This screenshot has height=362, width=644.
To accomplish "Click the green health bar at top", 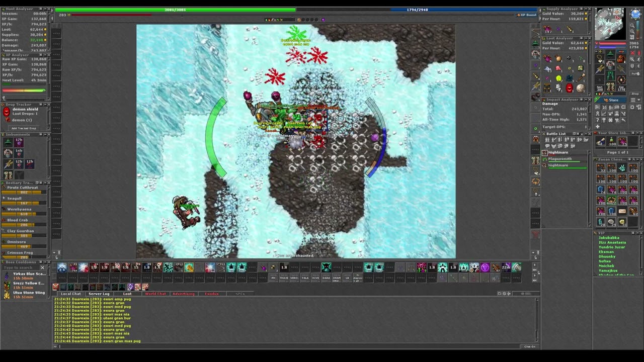I will tap(175, 10).
